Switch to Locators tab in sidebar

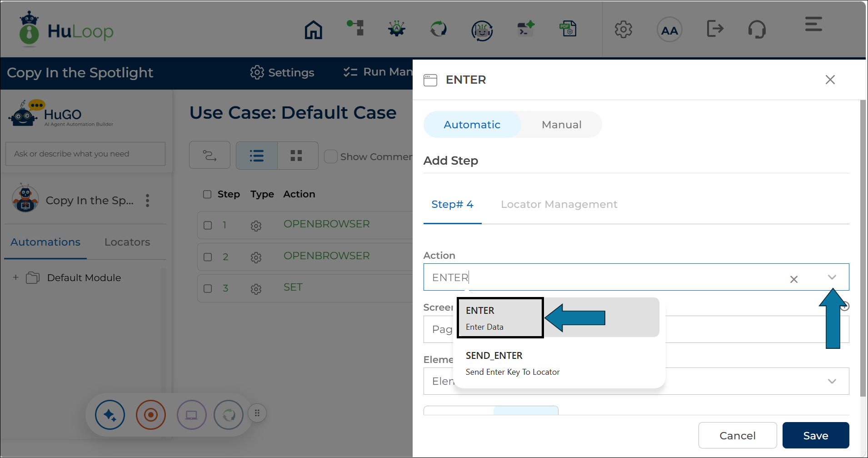tap(127, 242)
